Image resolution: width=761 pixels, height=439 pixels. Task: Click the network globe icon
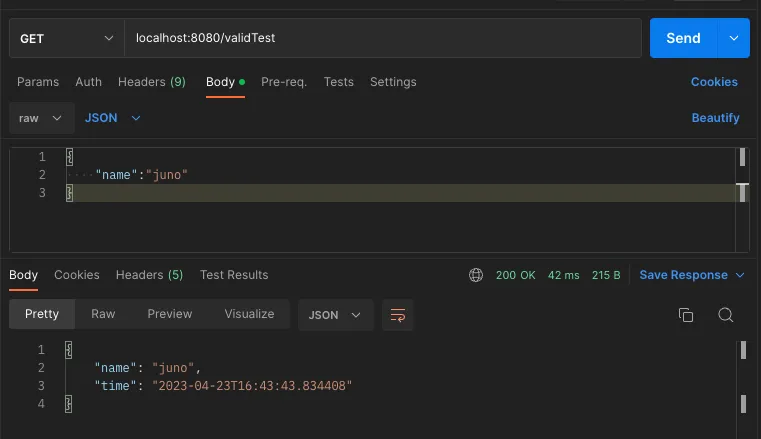476,275
